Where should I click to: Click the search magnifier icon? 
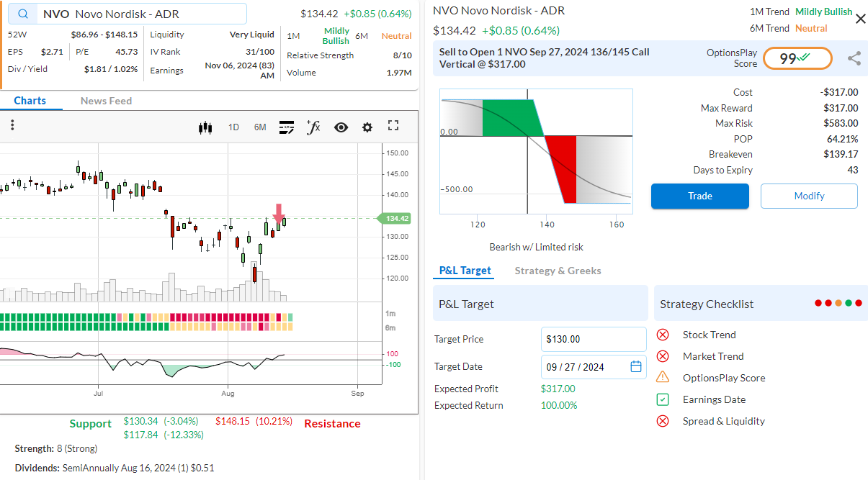tap(24, 14)
